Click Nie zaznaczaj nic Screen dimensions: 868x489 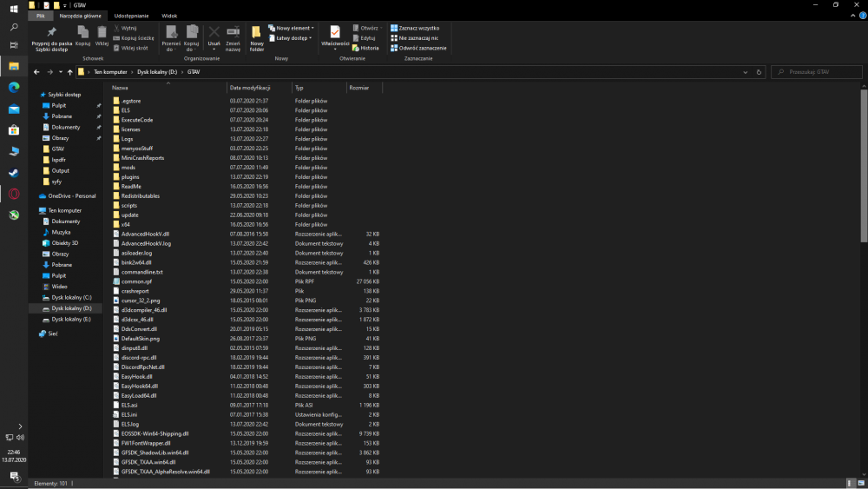[x=414, y=38]
